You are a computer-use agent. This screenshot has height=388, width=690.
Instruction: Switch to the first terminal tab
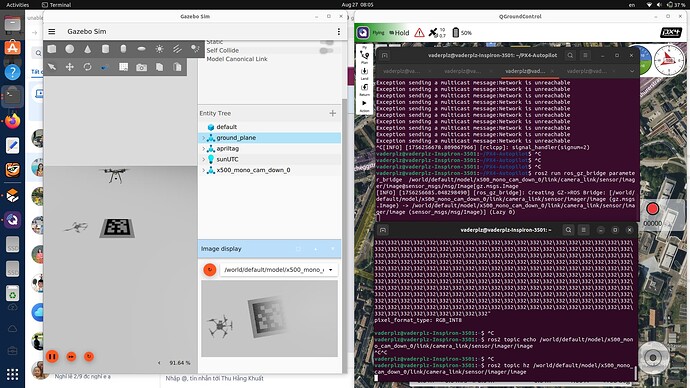point(401,71)
